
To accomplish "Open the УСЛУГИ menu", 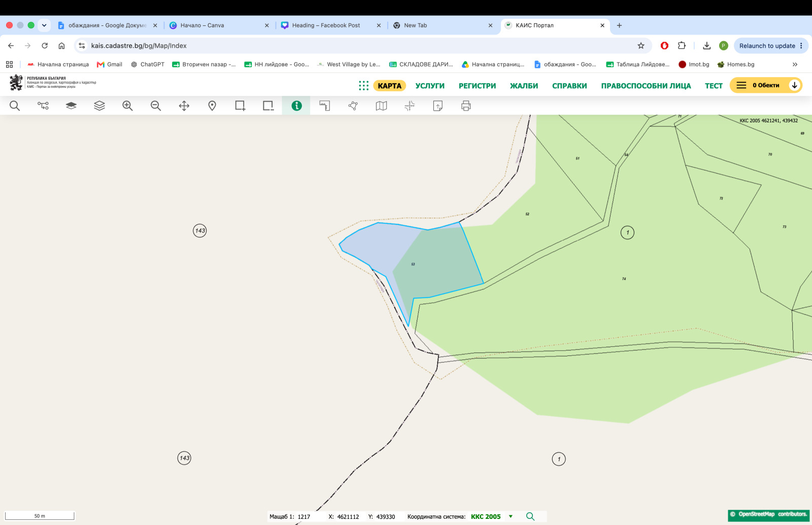I will click(430, 85).
